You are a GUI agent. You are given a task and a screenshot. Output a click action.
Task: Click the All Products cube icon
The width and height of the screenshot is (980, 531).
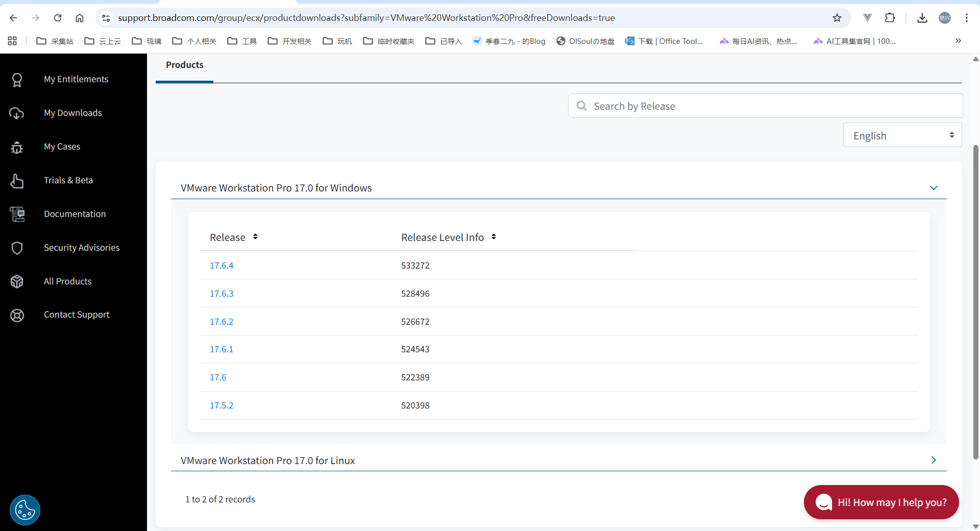coord(17,281)
